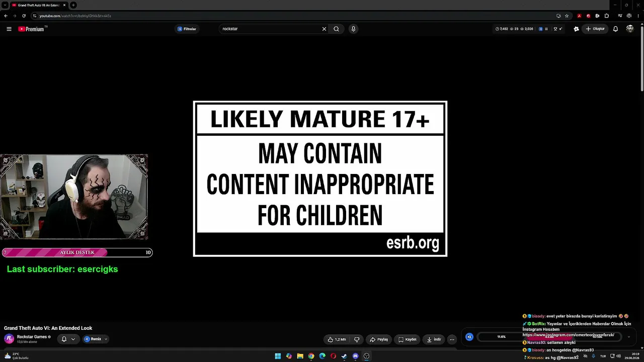Click the sparkle icon in stats toolbar
This screenshot has height=362, width=644.
(560, 29)
